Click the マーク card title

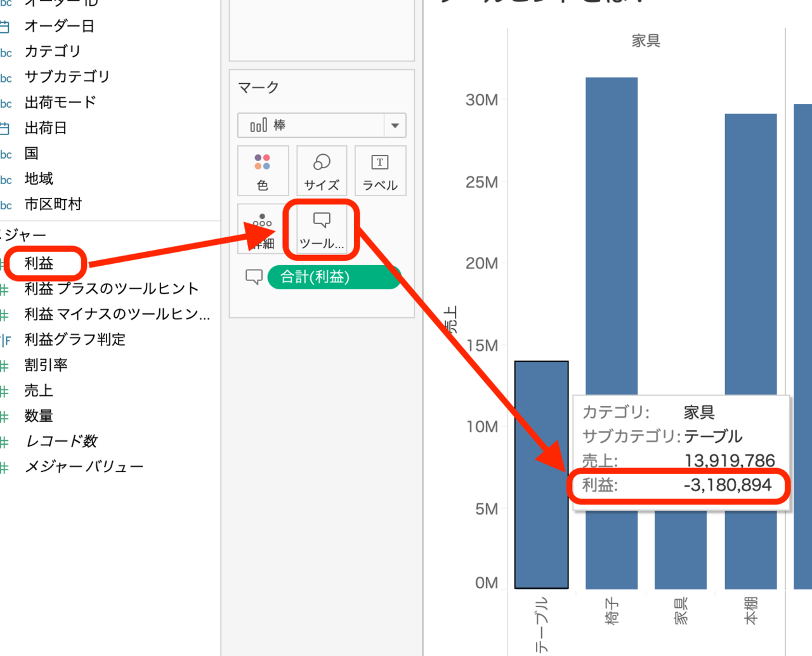coord(258,88)
